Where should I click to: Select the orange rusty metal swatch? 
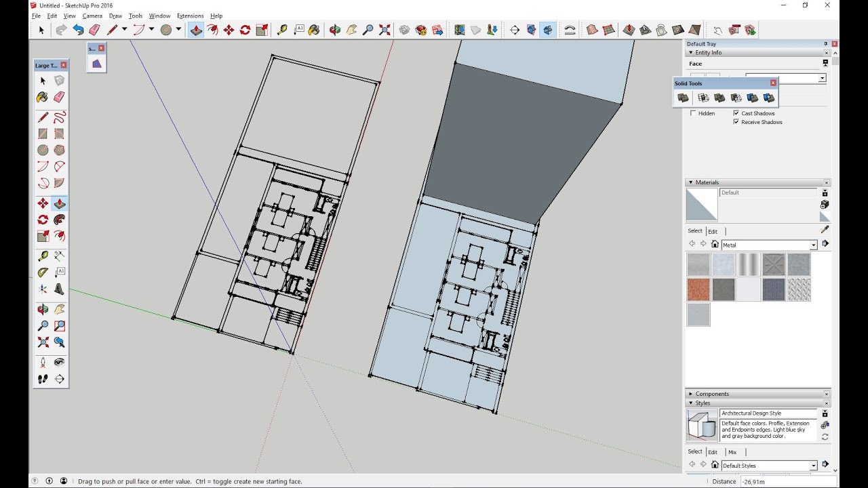coord(698,289)
